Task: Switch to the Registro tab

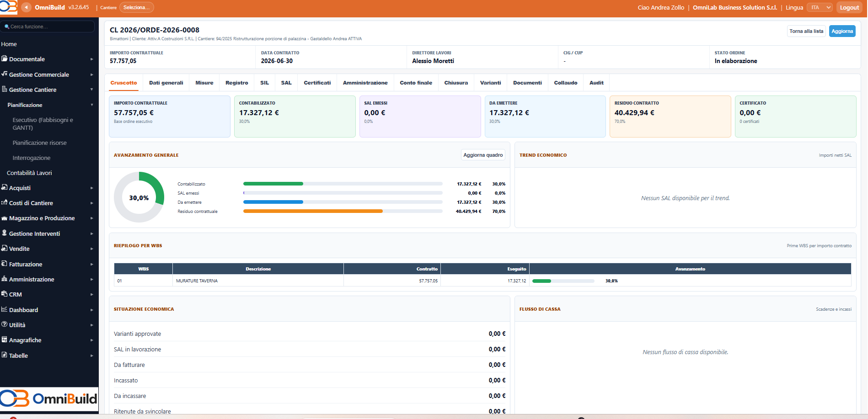Action: (237, 83)
